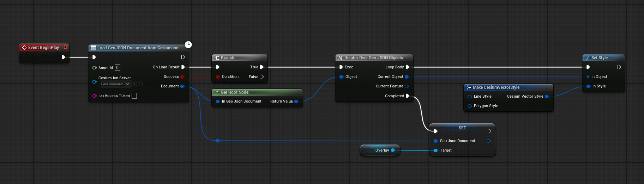Viewport: 644px width, 184px height.
Task: Click the blue Document output pin
Action: click(182, 86)
